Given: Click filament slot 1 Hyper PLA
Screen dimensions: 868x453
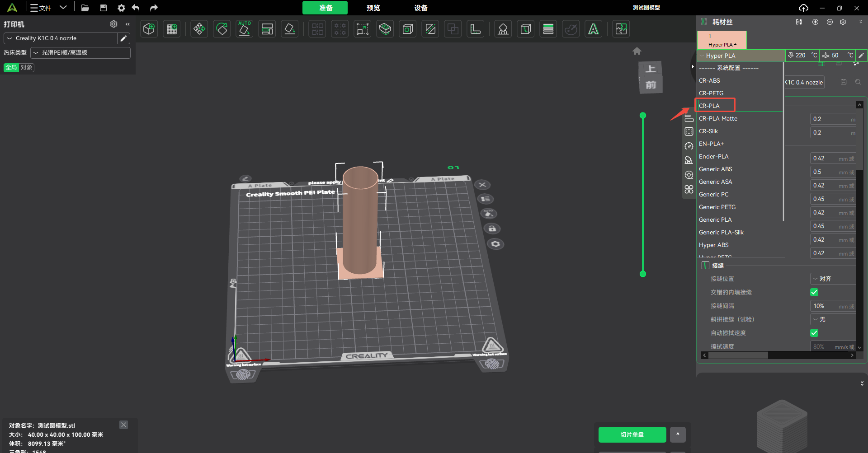Looking at the screenshot, I should (722, 40).
